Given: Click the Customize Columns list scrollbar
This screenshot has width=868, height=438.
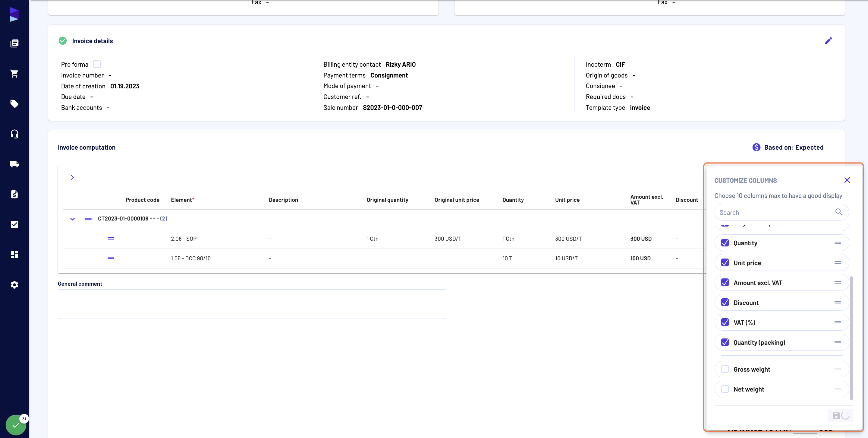Looking at the screenshot, I should click(851, 338).
